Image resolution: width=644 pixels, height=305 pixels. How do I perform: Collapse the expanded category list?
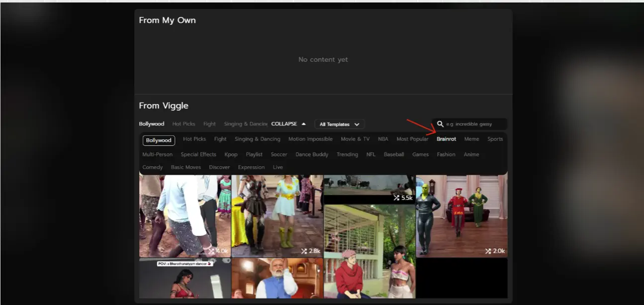coord(288,124)
